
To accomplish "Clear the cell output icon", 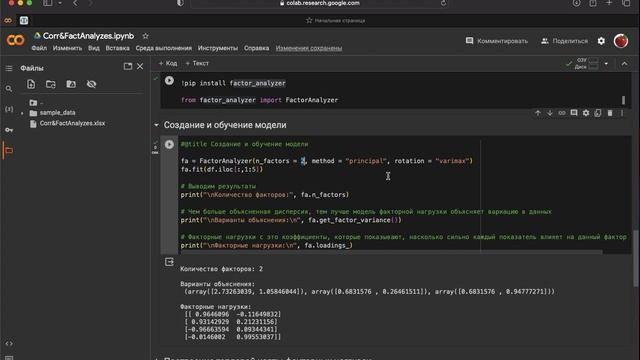I will click(169, 262).
